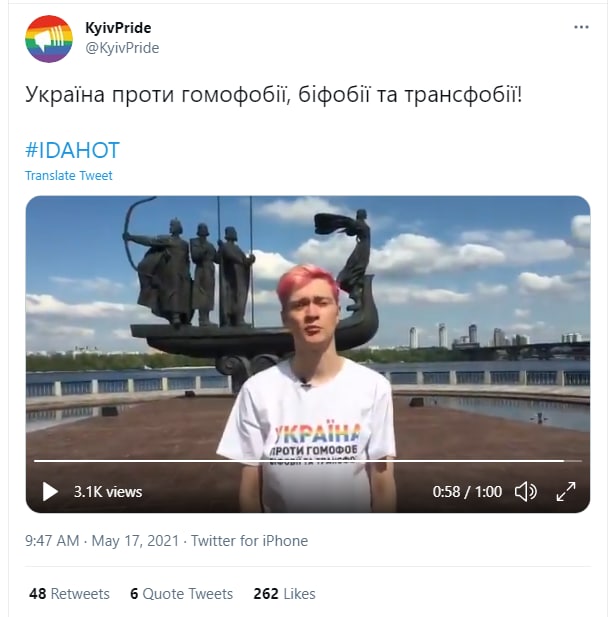Click the Ukrainian tweet text body
The width and height of the screenshot is (608, 617).
pyautogui.click(x=274, y=95)
